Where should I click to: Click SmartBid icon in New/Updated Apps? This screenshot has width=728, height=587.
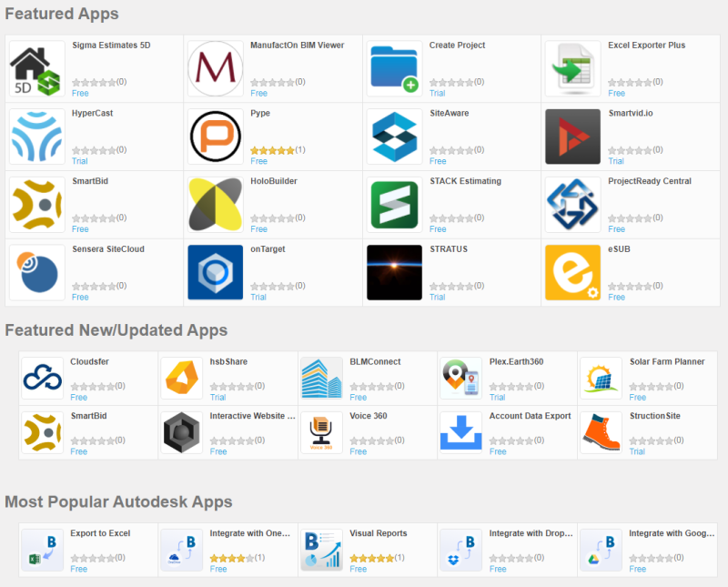coord(42,432)
